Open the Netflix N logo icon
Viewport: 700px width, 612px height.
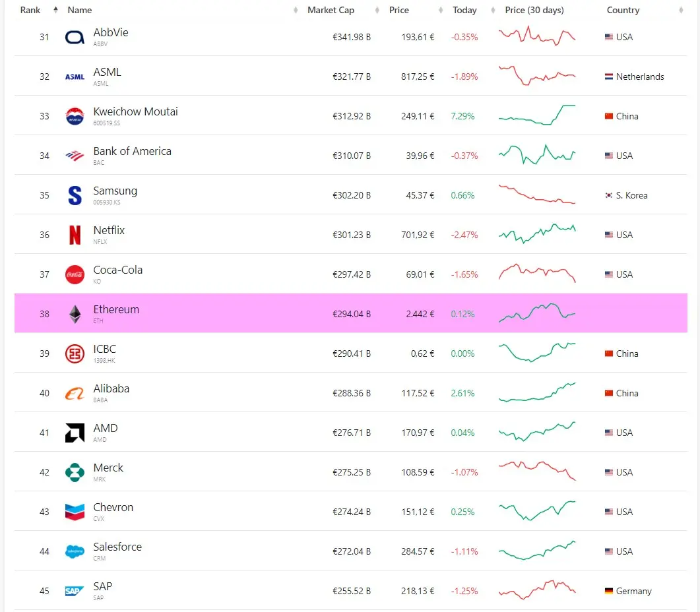click(x=75, y=235)
